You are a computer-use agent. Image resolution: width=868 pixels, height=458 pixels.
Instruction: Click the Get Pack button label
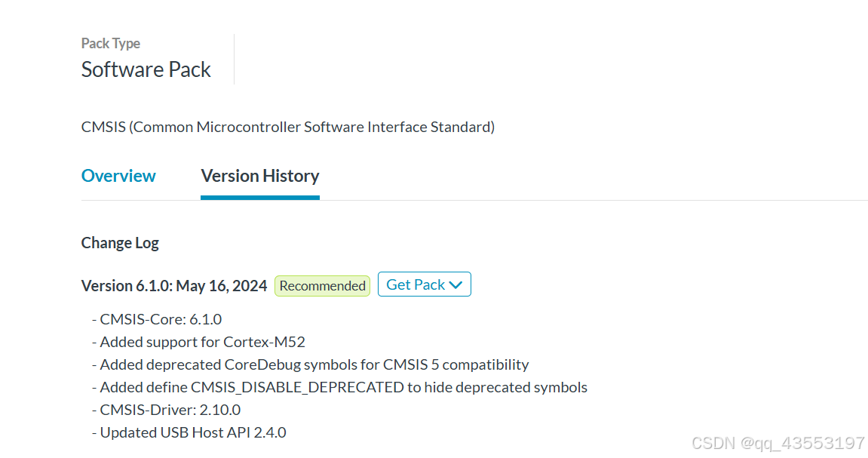pos(416,284)
